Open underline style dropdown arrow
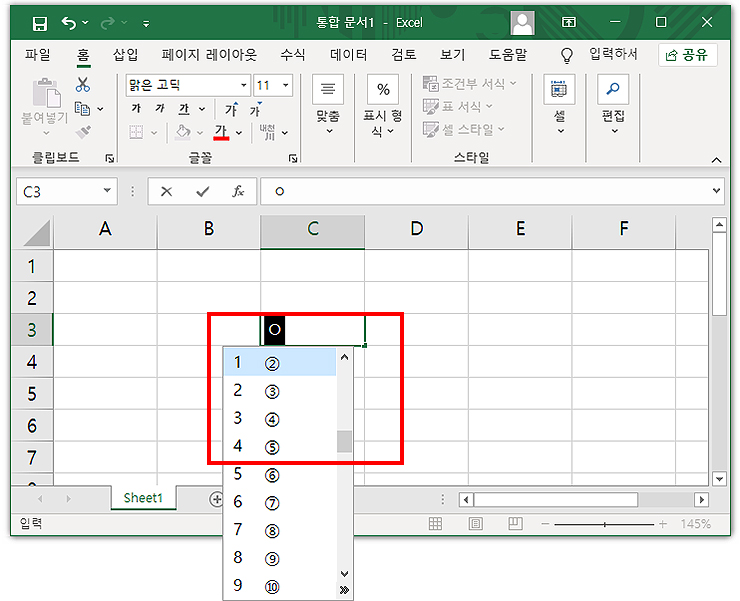This screenshot has width=740, height=601. tap(202, 109)
